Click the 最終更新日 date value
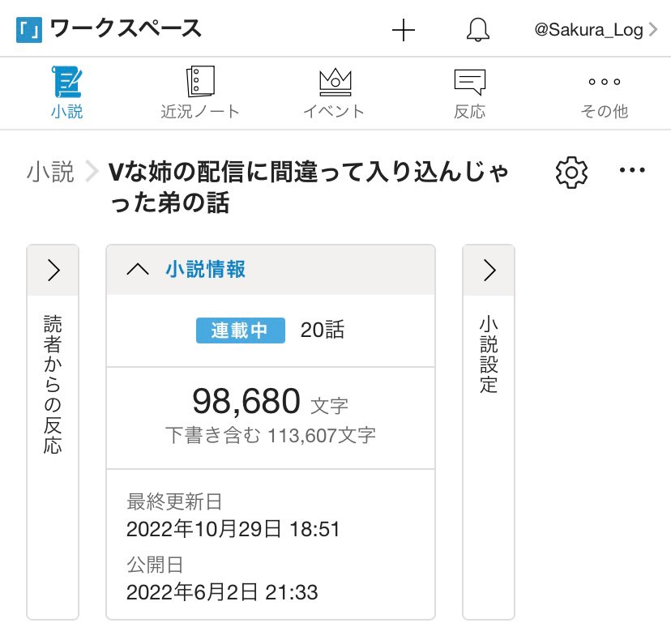 click(x=233, y=530)
